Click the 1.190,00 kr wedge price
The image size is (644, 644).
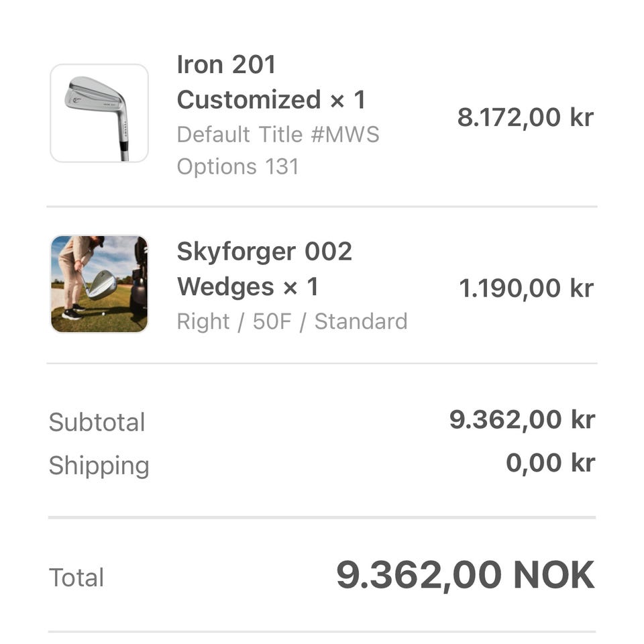click(x=526, y=288)
